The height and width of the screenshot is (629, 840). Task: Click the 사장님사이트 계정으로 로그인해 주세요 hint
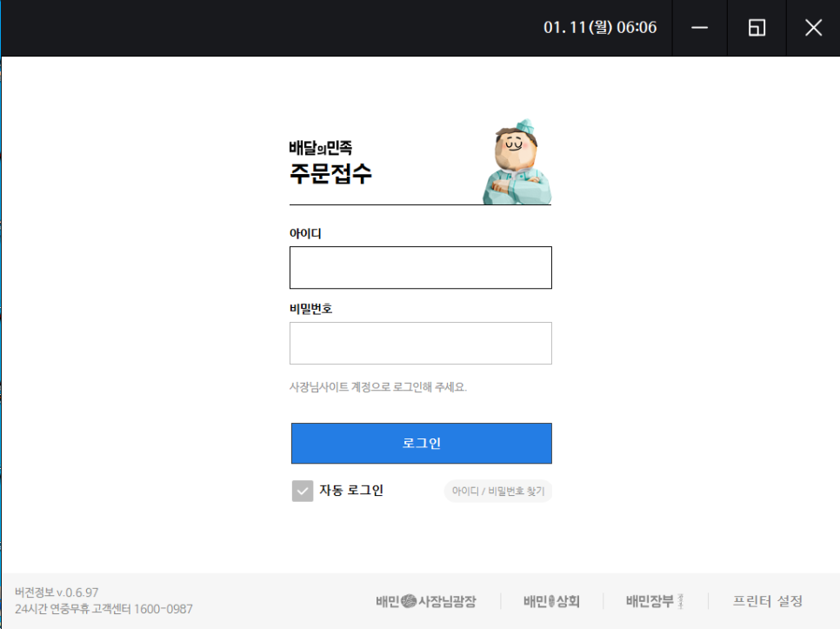tap(378, 387)
